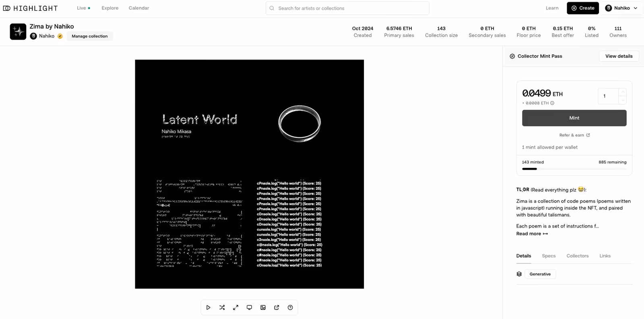
Task: Click View details button
Action: point(619,56)
